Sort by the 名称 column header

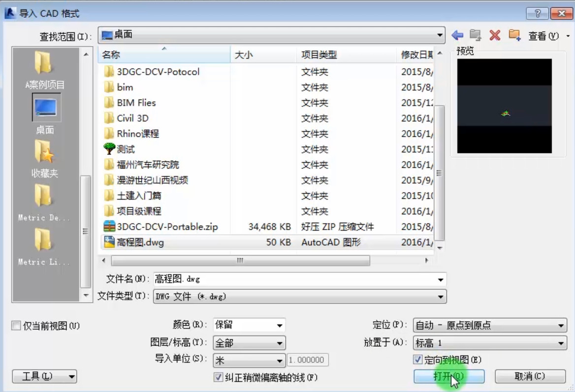pyautogui.click(x=164, y=55)
